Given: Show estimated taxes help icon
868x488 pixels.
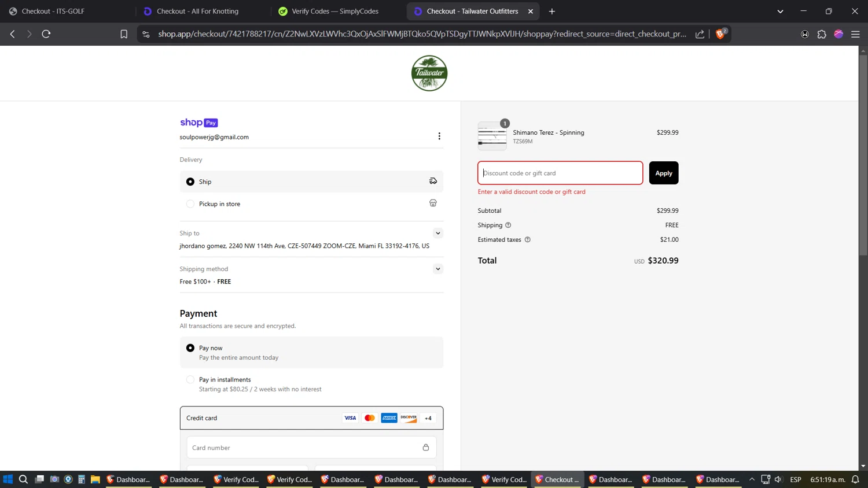Looking at the screenshot, I should [x=527, y=239].
